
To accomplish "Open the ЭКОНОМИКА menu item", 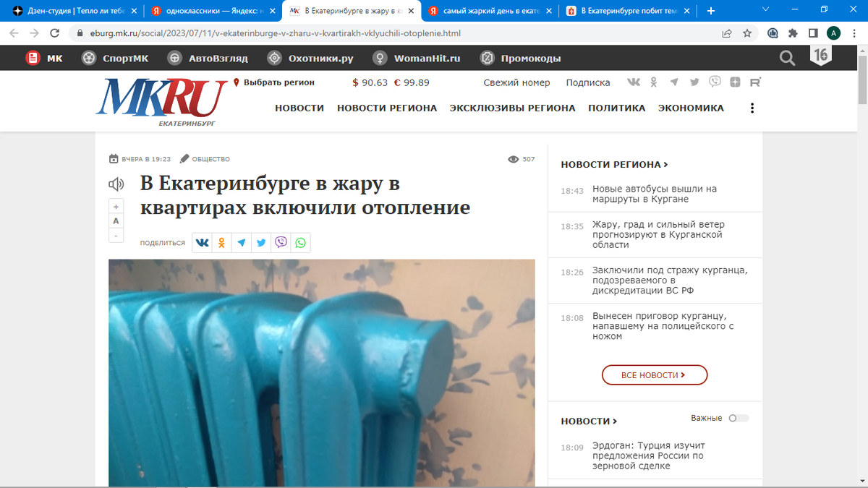I will 691,108.
